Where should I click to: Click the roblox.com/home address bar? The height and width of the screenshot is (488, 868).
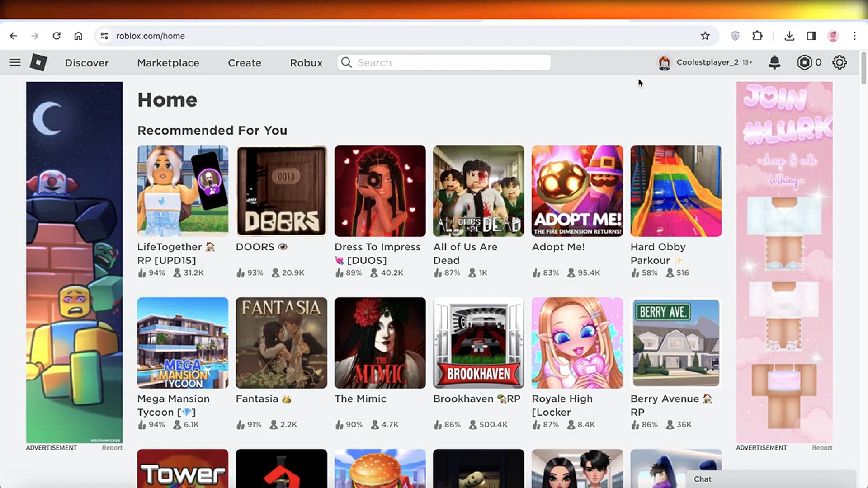407,36
